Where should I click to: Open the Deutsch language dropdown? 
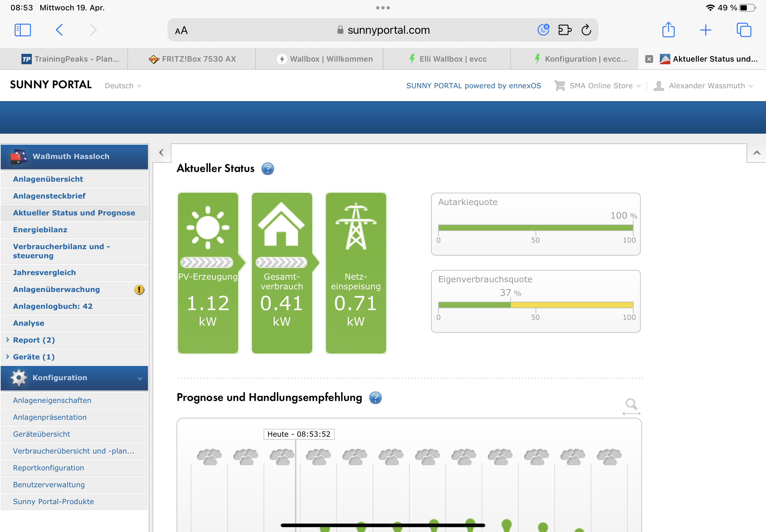(x=123, y=86)
